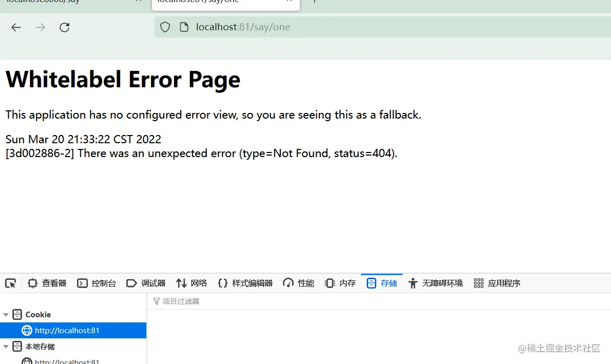
Task: Click the page info document icon
Action: point(184,27)
